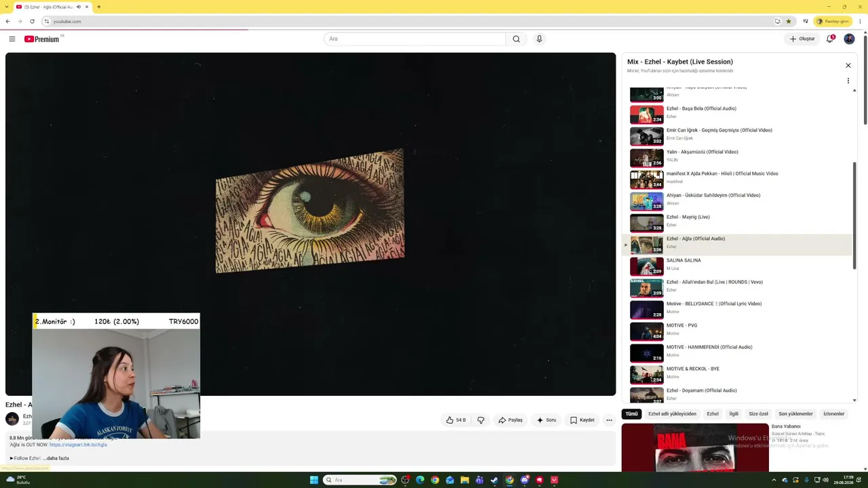Viewport: 868px width, 488px height.
Task: Start voice search with microphone icon
Action: 539,39
